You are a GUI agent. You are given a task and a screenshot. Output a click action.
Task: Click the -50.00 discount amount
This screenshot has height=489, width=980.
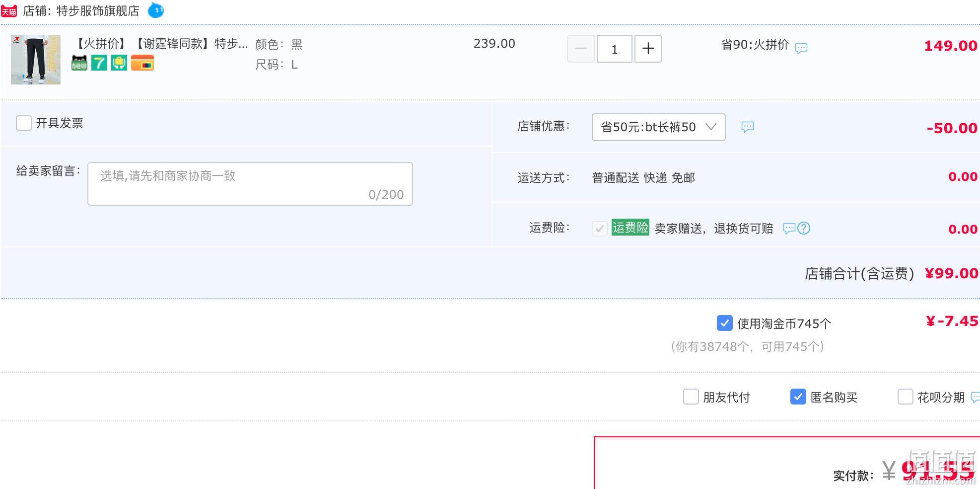[952, 128]
